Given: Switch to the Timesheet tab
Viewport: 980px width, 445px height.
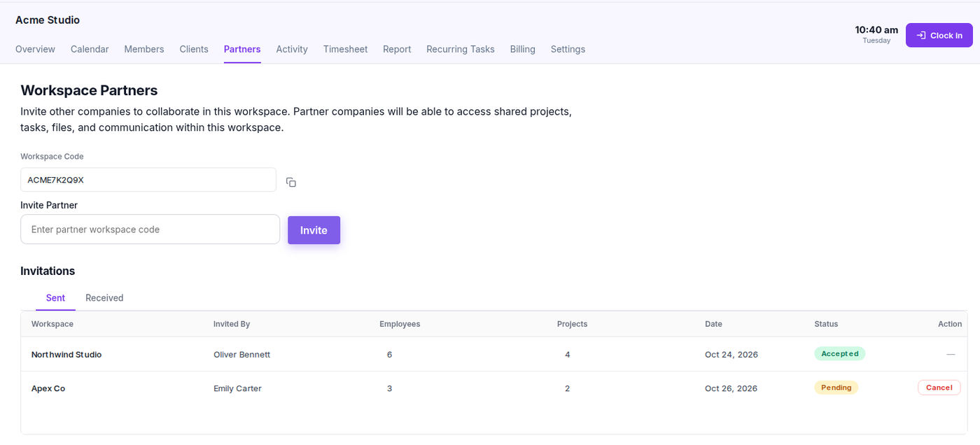Looking at the screenshot, I should click(x=345, y=49).
